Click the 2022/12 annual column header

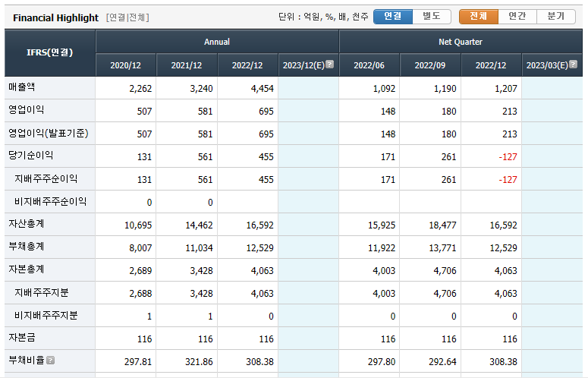coord(247,65)
